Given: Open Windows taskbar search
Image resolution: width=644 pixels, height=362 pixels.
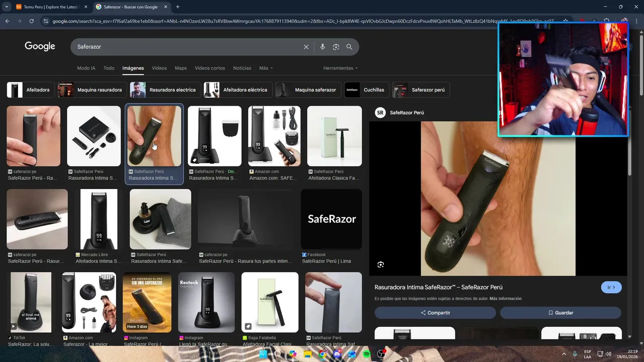Looking at the screenshot, I should coord(277,354).
